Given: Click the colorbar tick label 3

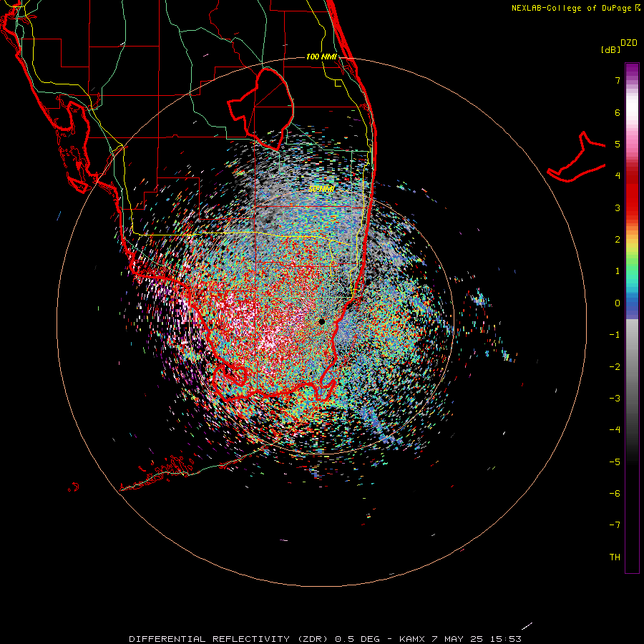Looking at the screenshot, I should pos(618,208).
